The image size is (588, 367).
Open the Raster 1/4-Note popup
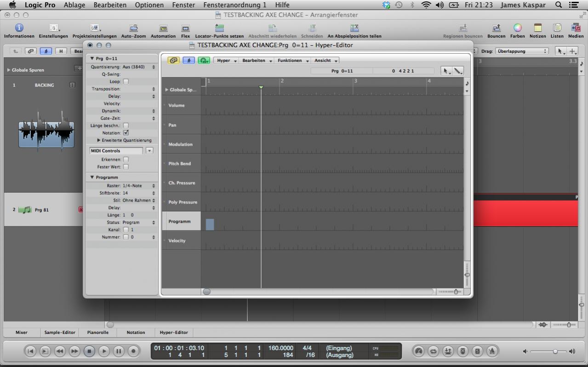pos(138,186)
